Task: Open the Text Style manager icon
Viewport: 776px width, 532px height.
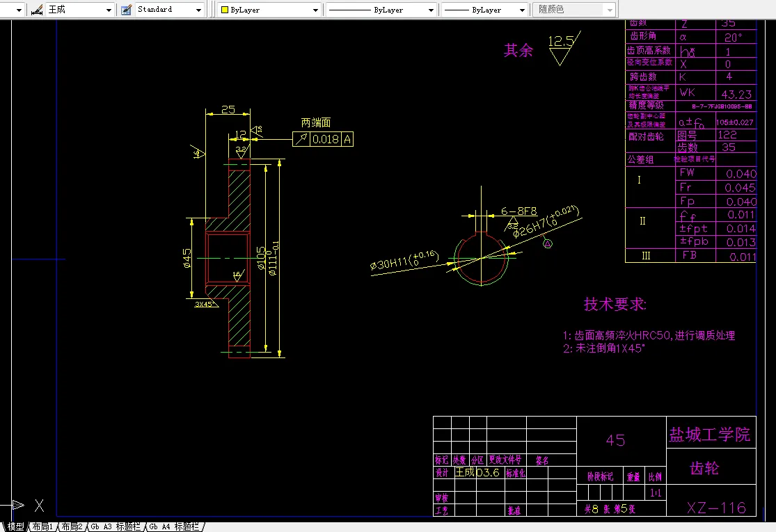Action: pyautogui.click(x=37, y=10)
